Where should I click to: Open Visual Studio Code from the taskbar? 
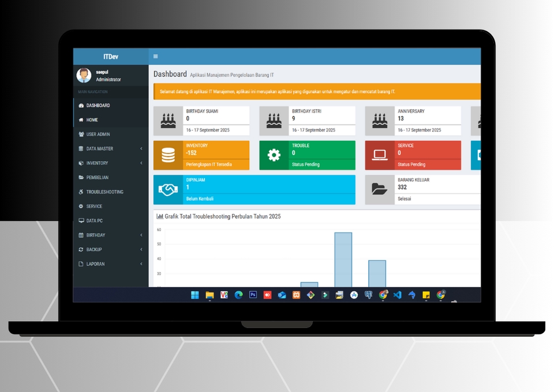pos(397,295)
